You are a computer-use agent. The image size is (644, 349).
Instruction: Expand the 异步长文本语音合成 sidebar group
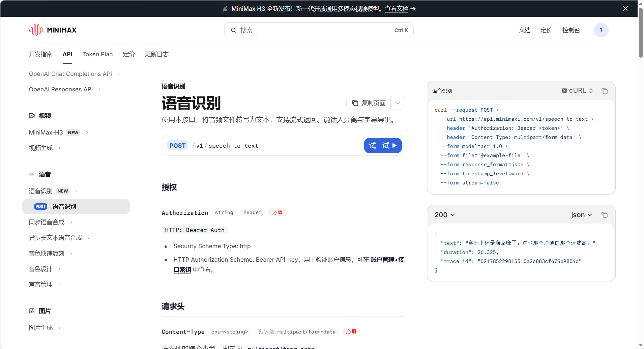tap(89, 238)
